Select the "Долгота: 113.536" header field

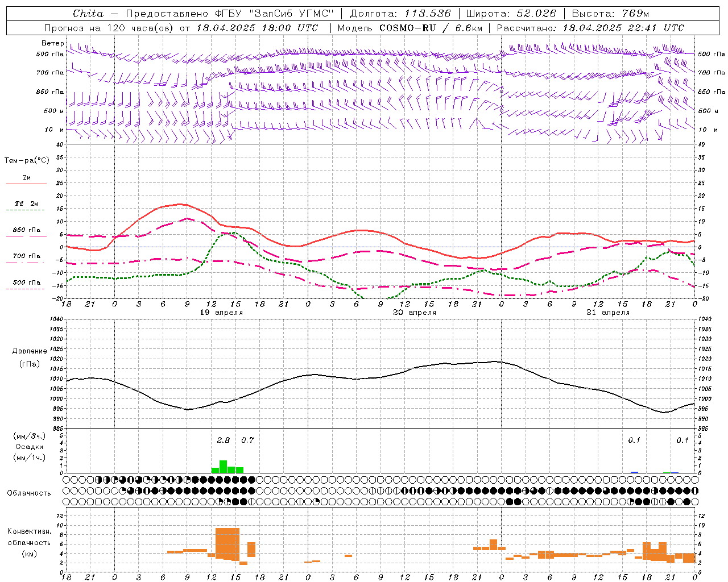400,14
